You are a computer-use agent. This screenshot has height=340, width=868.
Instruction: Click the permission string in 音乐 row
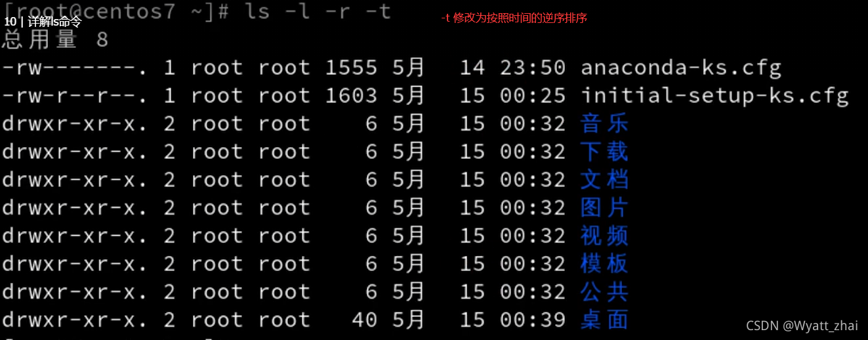pyautogui.click(x=75, y=124)
